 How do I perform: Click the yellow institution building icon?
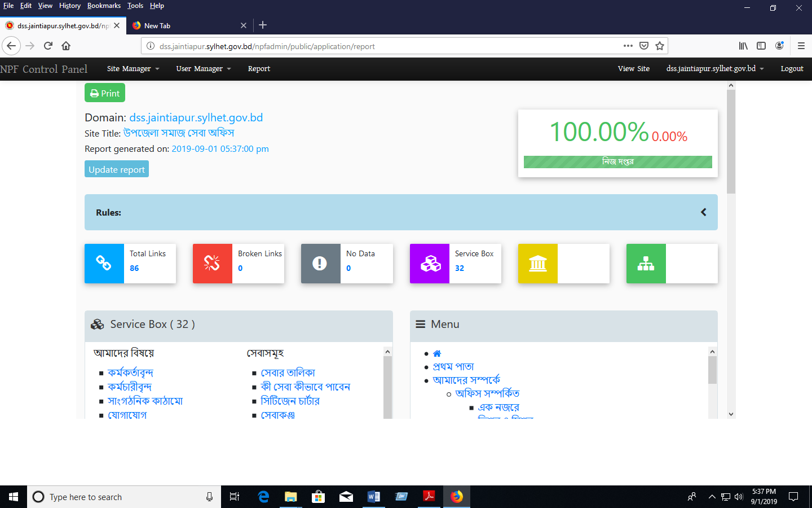[537, 263]
